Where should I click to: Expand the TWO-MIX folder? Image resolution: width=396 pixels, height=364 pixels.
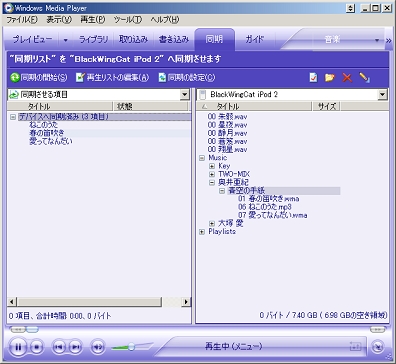pos(212,174)
